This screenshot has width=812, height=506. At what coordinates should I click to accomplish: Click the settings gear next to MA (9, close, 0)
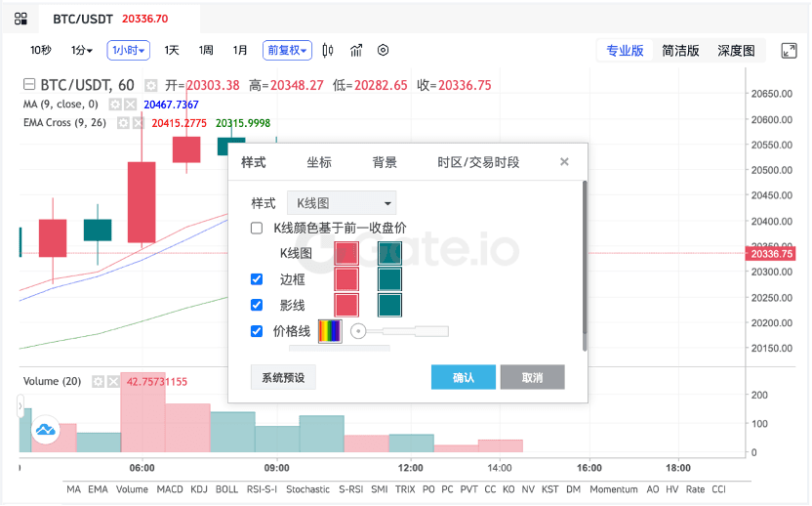pyautogui.click(x=115, y=105)
